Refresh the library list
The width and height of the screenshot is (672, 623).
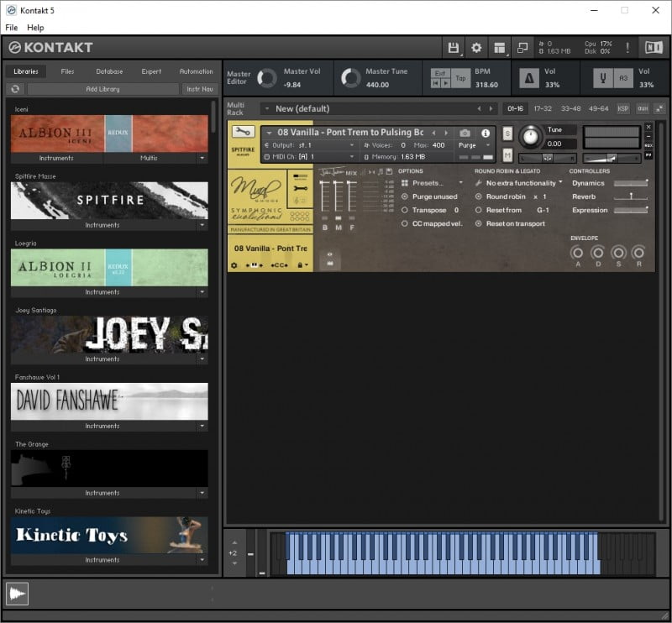[15, 89]
